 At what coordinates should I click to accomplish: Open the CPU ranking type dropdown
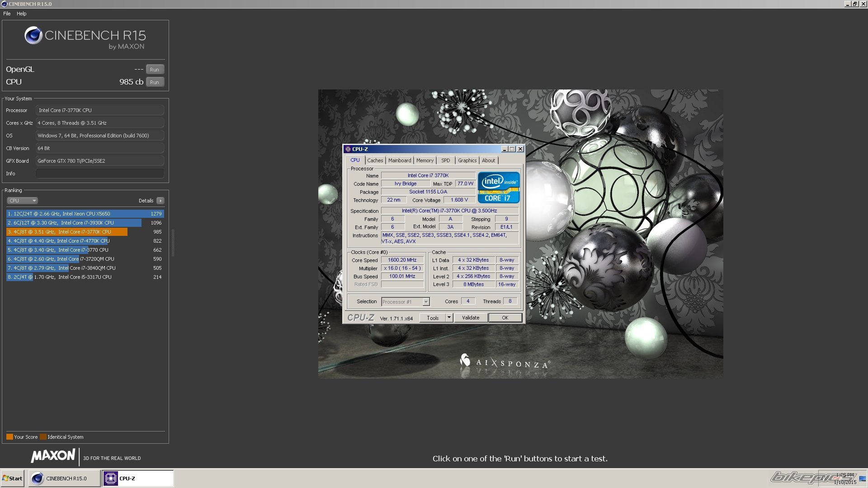[22, 201]
